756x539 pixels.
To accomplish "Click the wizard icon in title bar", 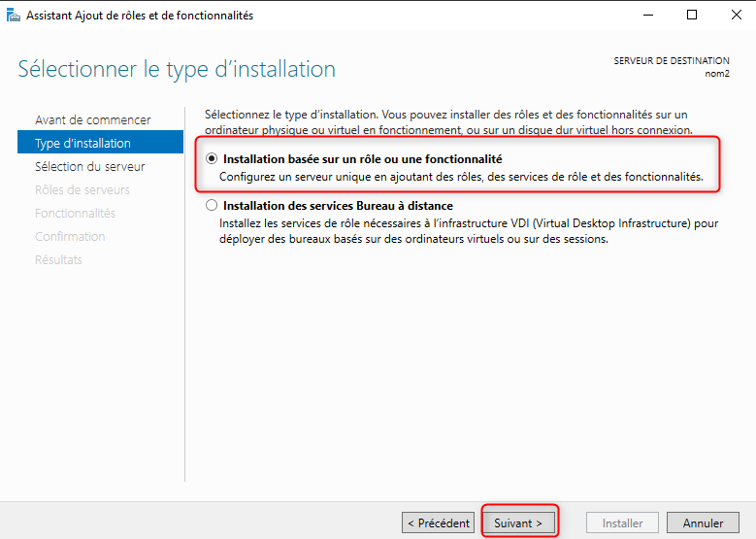I will point(14,16).
